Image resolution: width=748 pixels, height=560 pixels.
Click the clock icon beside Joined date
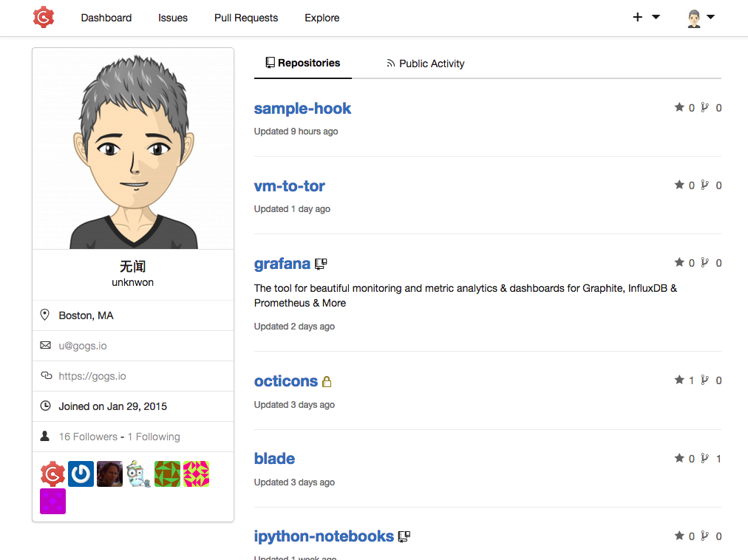tap(45, 406)
